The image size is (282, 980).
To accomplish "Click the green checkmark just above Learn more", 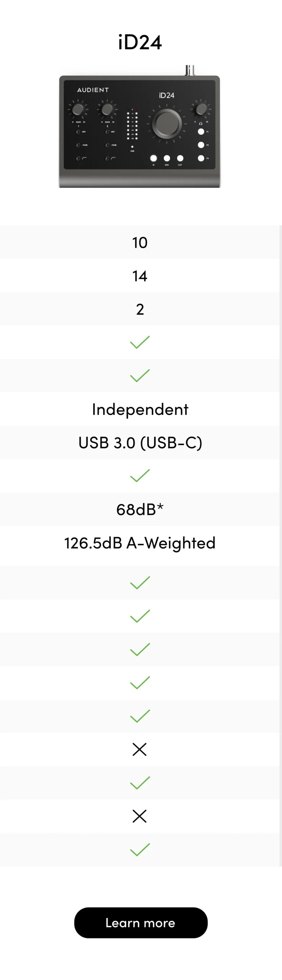I will click(x=140, y=849).
